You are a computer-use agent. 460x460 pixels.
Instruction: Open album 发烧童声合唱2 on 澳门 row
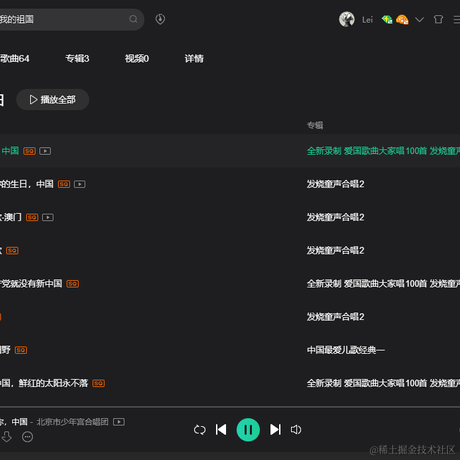point(335,217)
